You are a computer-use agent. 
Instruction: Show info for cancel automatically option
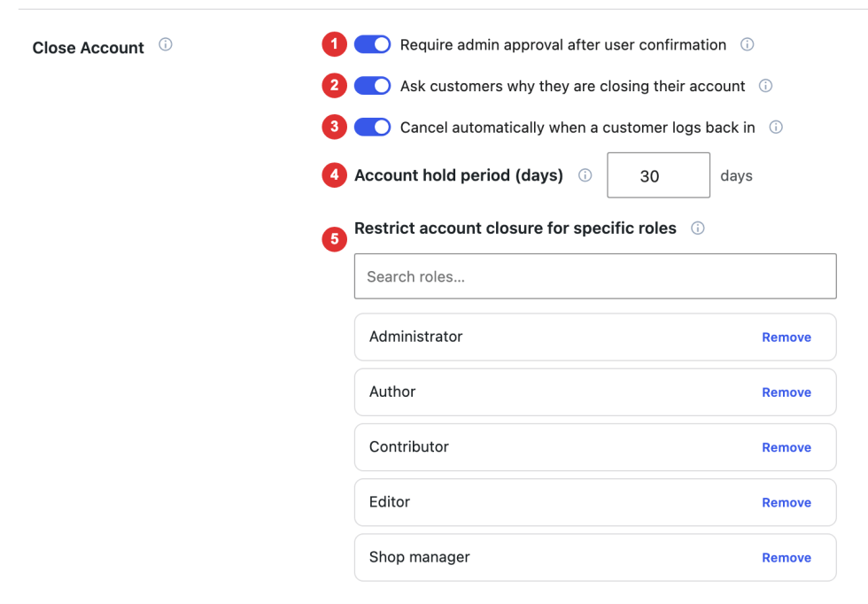point(776,128)
